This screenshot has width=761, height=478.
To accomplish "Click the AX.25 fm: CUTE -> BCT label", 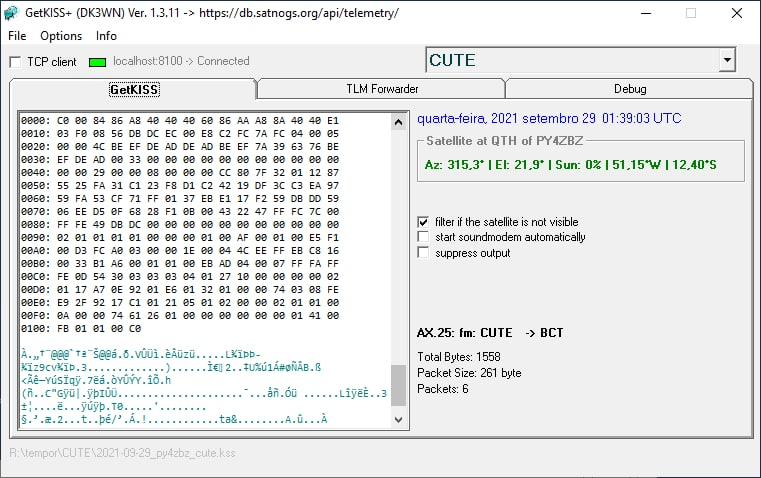I will (x=490, y=333).
